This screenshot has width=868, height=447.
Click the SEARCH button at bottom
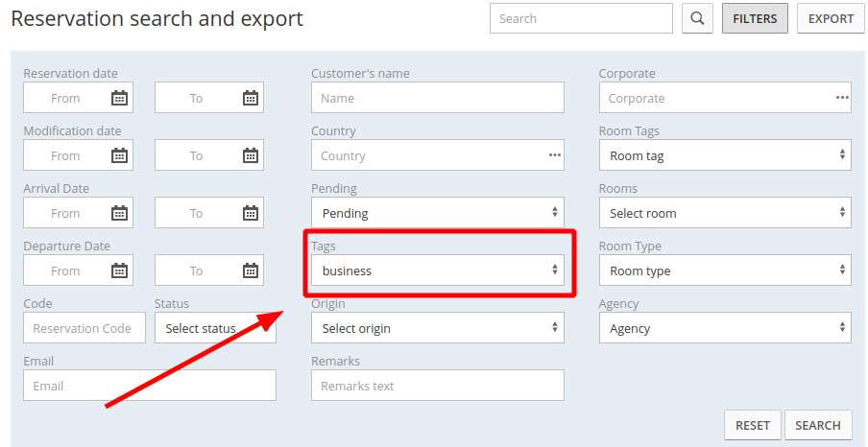(x=818, y=426)
